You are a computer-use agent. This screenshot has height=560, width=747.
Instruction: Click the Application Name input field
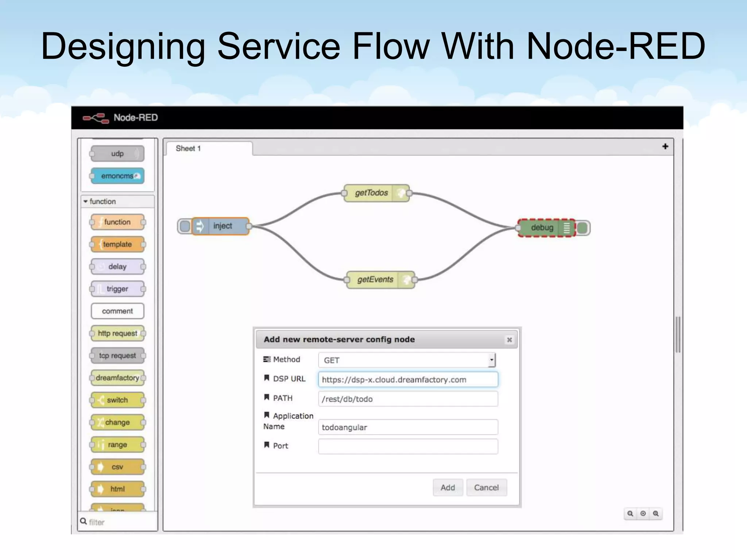click(x=408, y=427)
